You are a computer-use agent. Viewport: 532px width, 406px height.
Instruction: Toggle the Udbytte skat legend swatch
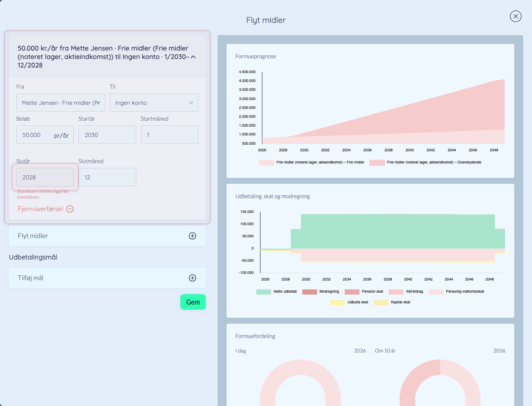[x=338, y=302]
